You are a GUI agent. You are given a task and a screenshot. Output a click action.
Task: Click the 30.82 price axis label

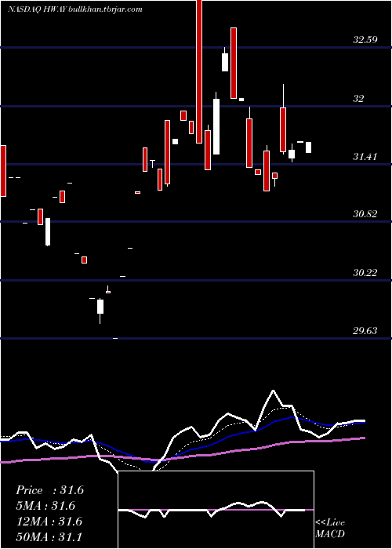365,214
